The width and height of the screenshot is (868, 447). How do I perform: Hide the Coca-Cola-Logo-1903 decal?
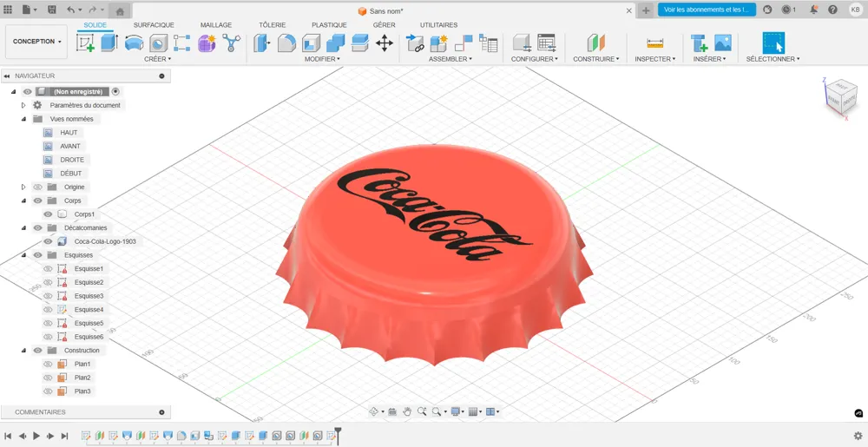48,241
